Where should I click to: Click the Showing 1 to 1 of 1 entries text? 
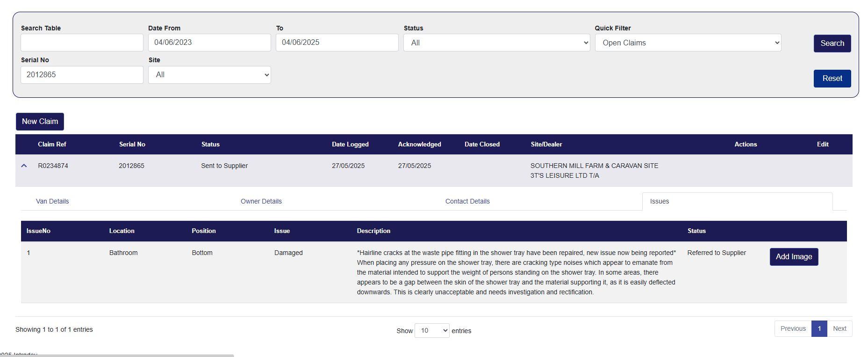54,329
